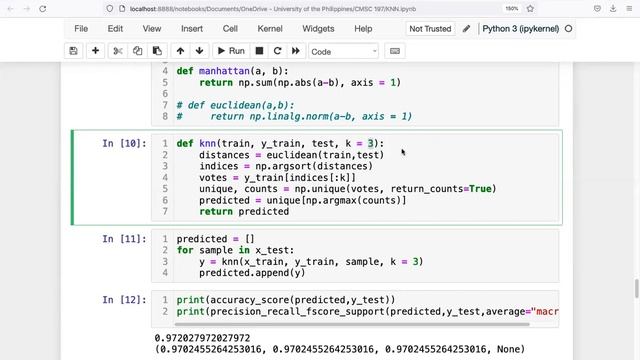Image resolution: width=640 pixels, height=360 pixels.
Task: Paste cells below icon
Action: (x=157, y=51)
